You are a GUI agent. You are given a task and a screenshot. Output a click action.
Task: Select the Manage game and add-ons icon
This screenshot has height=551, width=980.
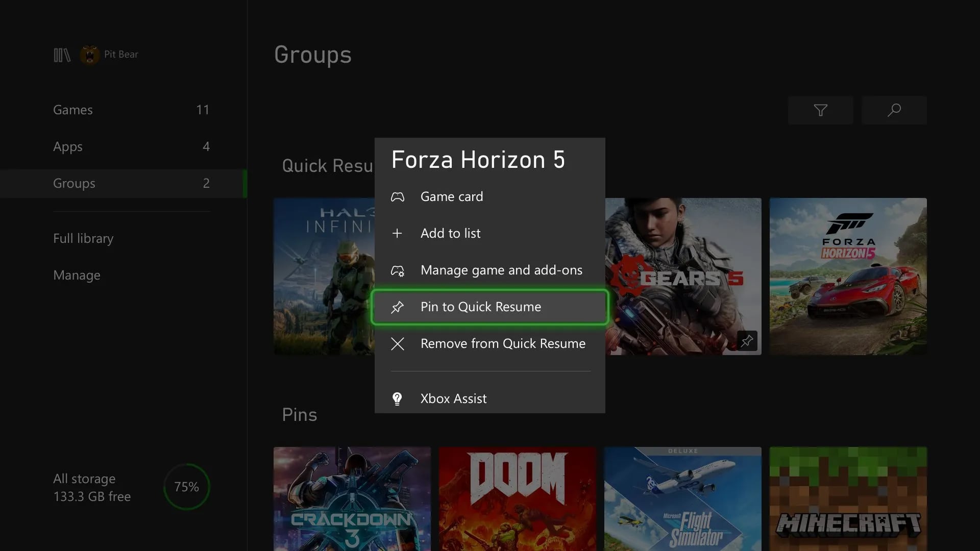(398, 270)
